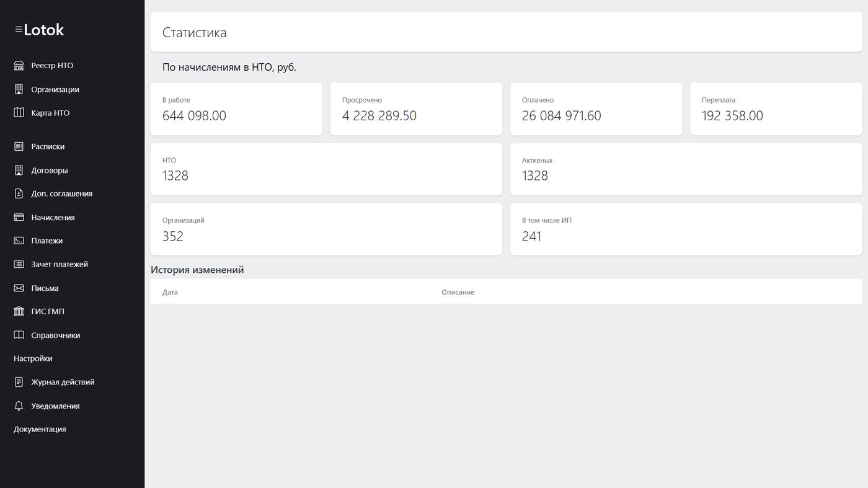
Task: Click the Дата column header
Action: tap(170, 292)
